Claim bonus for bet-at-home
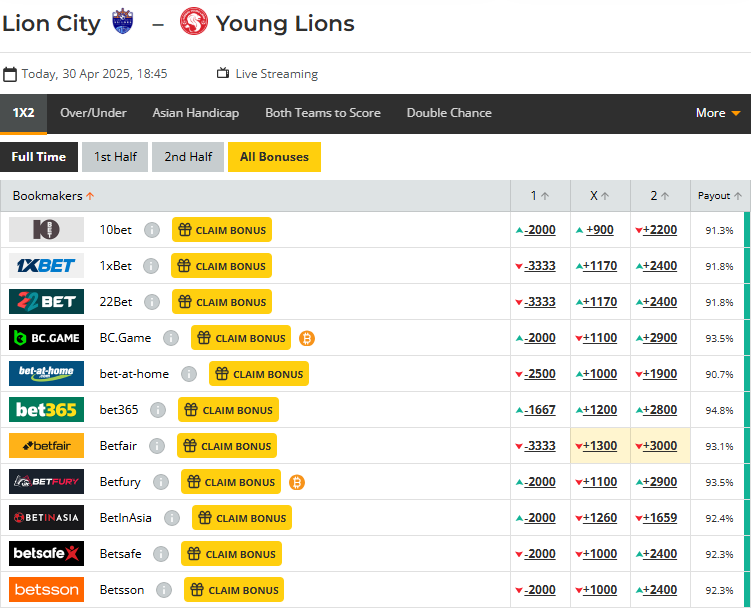The height and width of the screenshot is (608, 751). point(259,374)
